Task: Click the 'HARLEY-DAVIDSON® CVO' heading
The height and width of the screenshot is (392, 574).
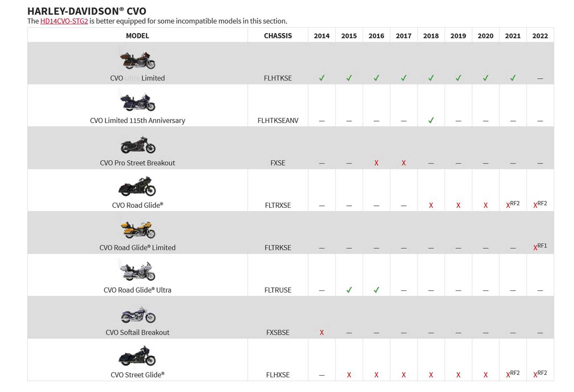Action: 87,11
